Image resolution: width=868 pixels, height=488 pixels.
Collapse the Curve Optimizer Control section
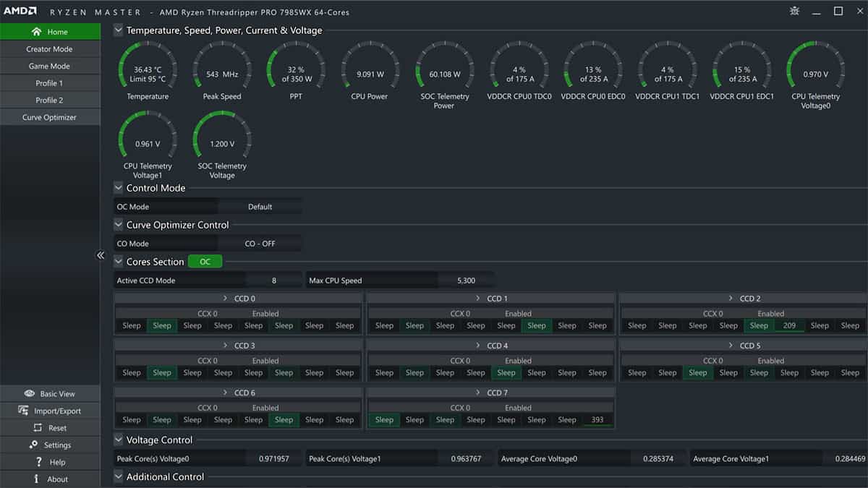(x=118, y=225)
